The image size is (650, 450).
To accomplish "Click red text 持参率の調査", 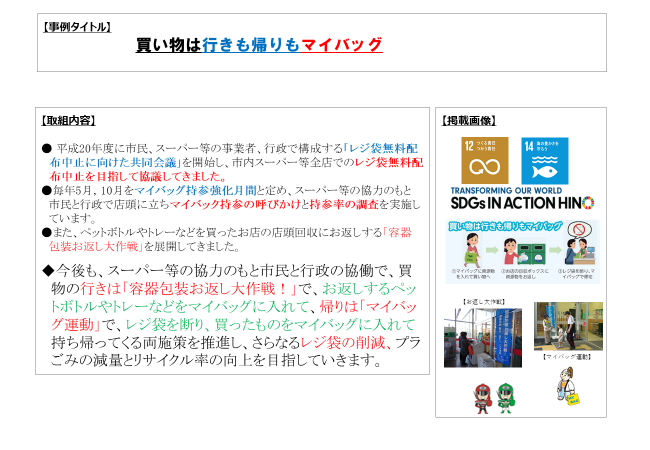I will click(x=344, y=204).
